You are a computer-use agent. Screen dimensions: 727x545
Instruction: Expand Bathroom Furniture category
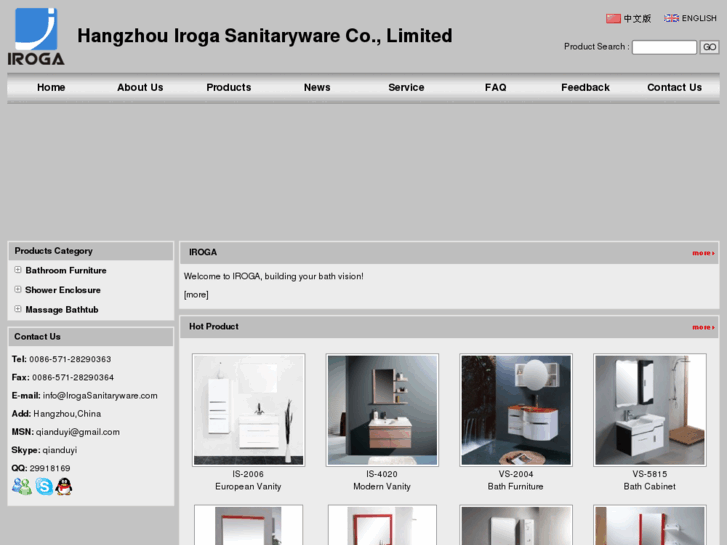pos(18,270)
